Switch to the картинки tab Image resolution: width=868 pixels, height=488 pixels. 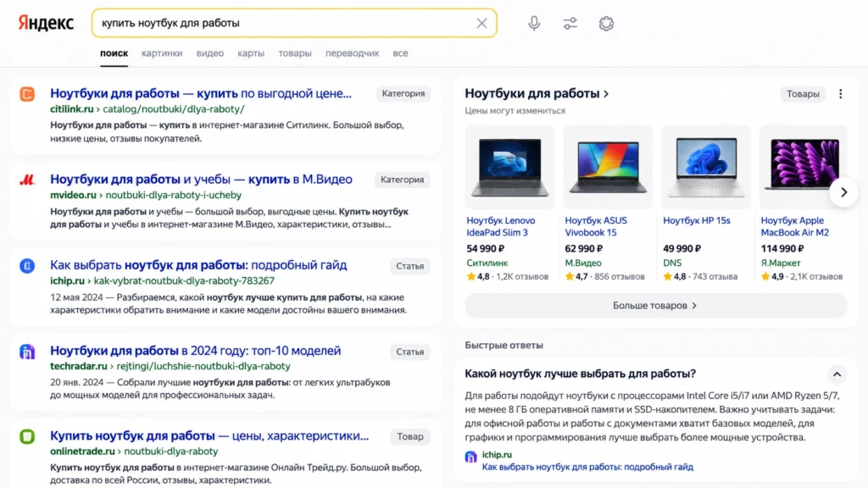(162, 53)
